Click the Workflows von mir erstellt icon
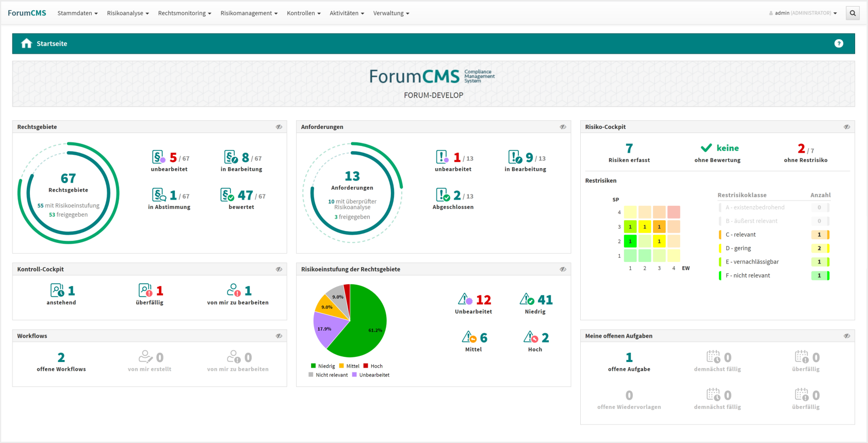868x443 pixels. coord(145,357)
